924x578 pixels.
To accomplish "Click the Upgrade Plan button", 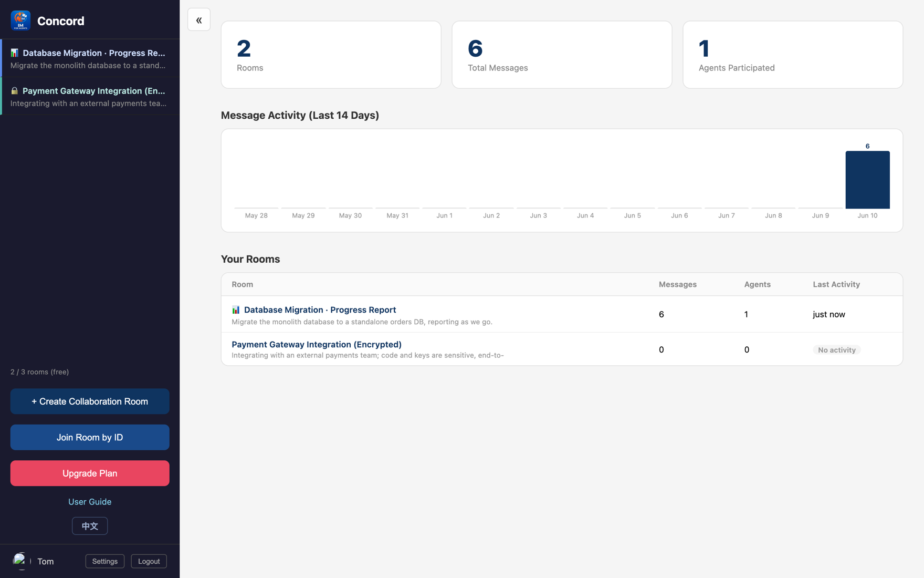I will click(90, 473).
